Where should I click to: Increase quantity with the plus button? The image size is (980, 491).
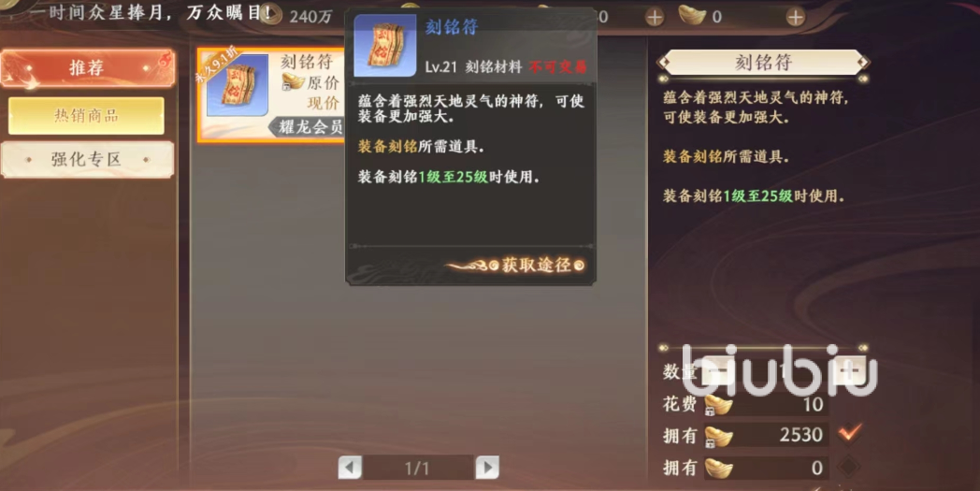[849, 372]
